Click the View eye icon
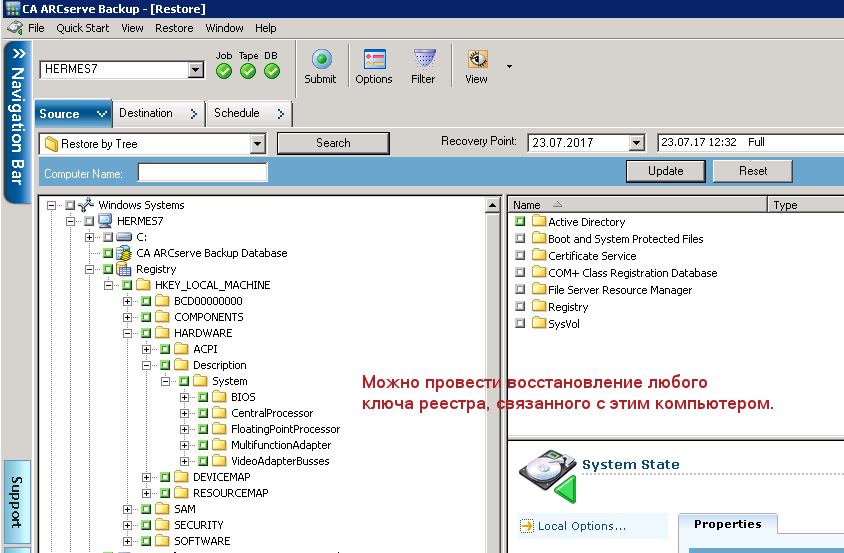This screenshot has width=844, height=553. pos(477,59)
